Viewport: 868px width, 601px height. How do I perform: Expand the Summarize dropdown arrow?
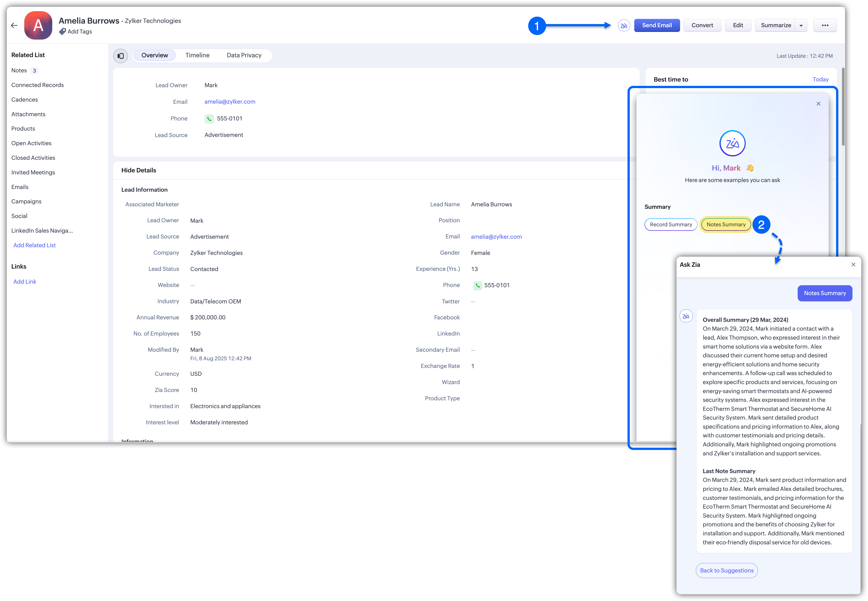[x=801, y=26]
